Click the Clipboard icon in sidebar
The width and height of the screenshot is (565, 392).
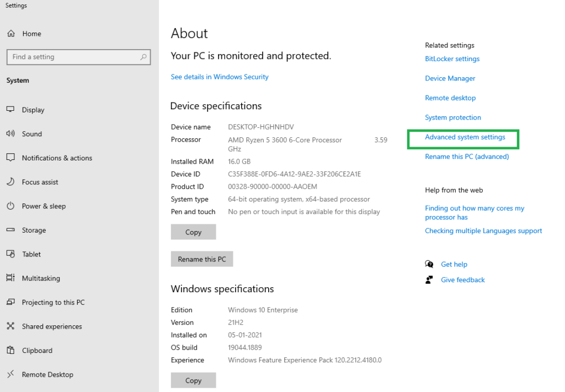click(x=10, y=350)
